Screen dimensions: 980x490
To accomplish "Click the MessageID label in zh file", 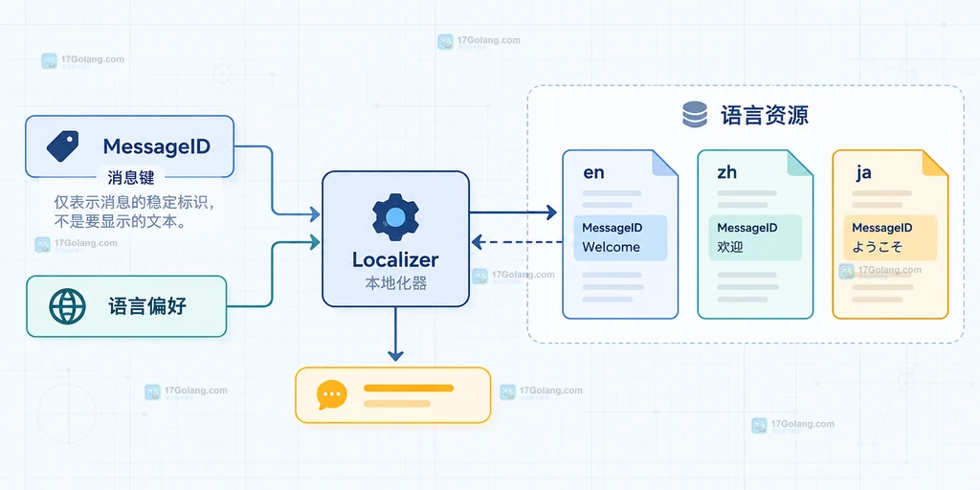I will [x=746, y=228].
